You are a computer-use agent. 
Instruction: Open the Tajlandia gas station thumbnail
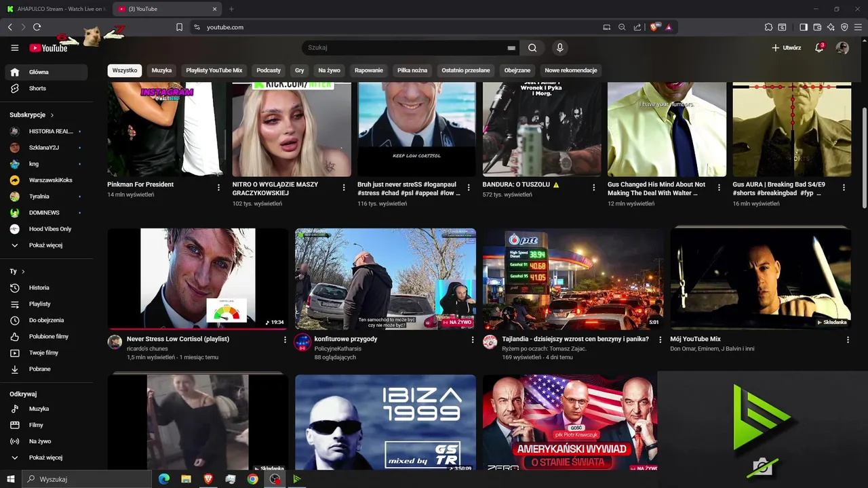573,279
